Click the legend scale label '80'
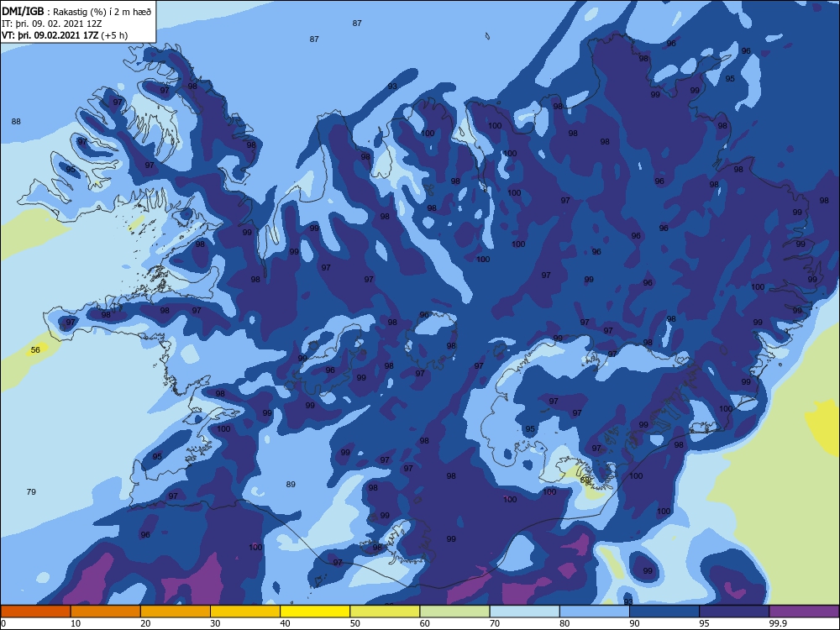The width and height of the screenshot is (840, 630). pos(565,623)
